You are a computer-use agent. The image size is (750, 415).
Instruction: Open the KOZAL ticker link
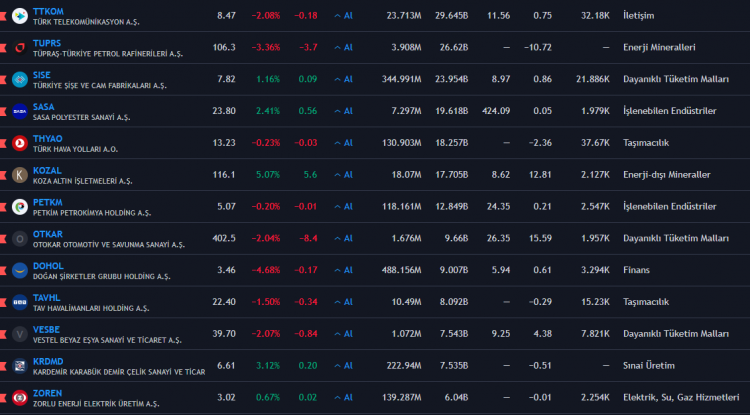(x=47, y=171)
